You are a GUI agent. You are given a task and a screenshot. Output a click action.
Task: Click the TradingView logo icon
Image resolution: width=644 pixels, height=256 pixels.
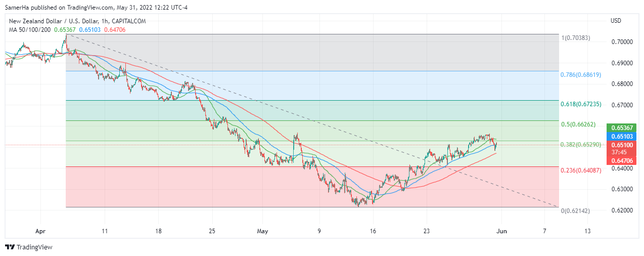[x=10, y=247]
